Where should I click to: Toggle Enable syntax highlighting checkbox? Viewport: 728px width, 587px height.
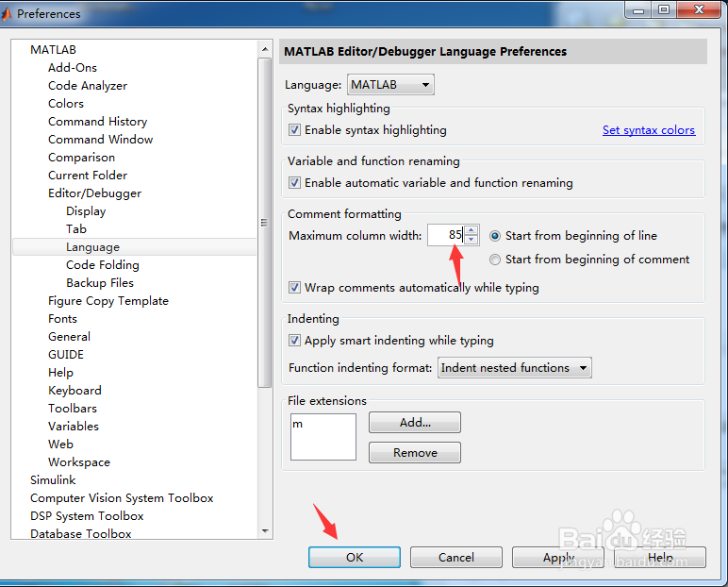pos(294,129)
